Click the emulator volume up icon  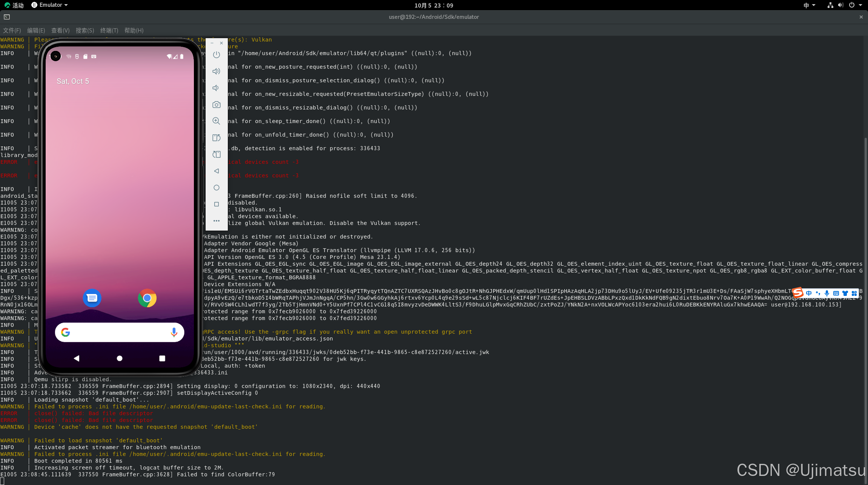coord(216,71)
